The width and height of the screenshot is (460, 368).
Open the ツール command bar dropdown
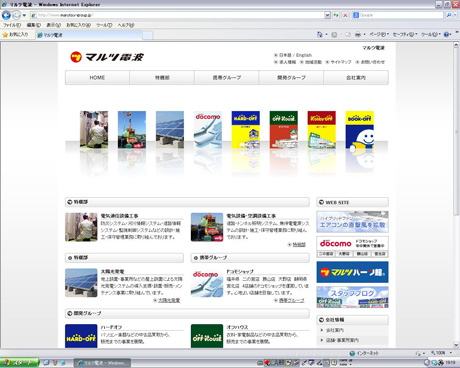pos(430,34)
